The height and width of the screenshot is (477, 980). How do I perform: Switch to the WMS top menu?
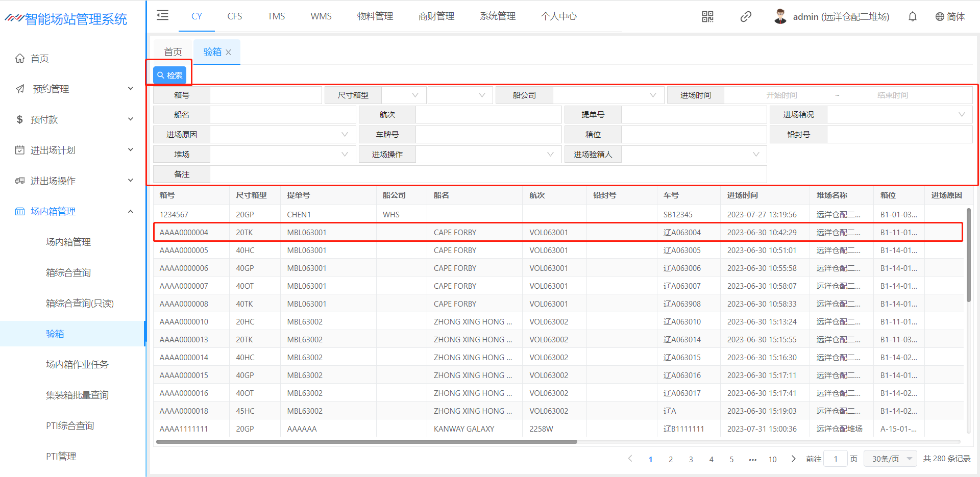[321, 16]
